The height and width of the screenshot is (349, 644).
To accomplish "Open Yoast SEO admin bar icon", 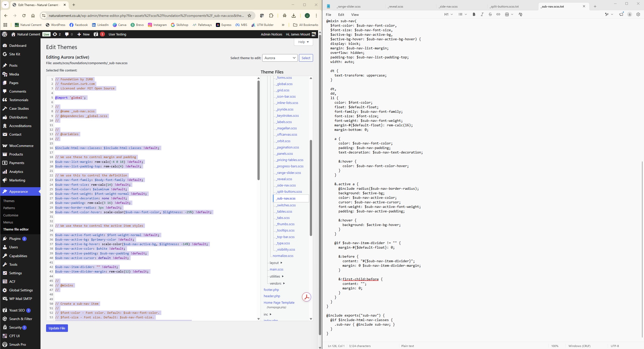I will pos(99,34).
